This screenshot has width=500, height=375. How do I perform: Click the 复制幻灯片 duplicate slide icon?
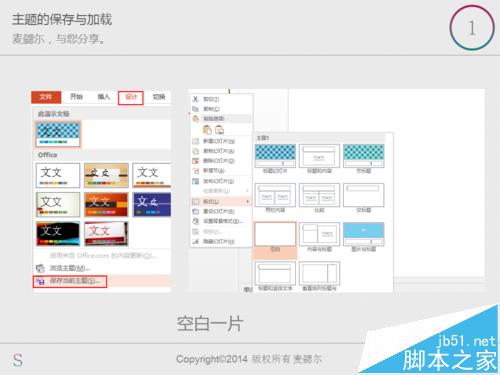tap(196, 151)
